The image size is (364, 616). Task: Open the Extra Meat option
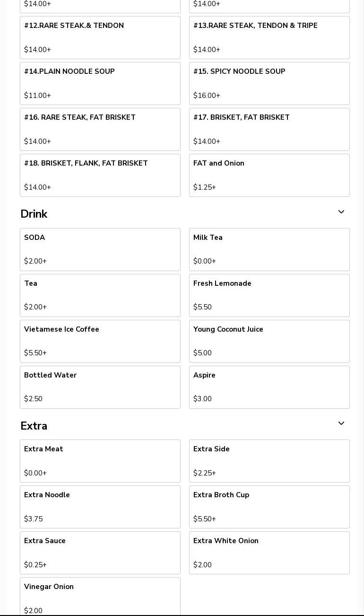pos(100,461)
